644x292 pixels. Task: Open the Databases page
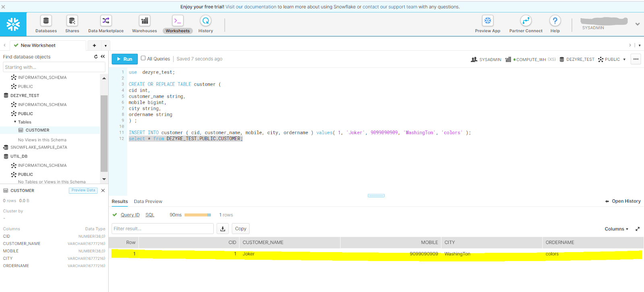46,24
